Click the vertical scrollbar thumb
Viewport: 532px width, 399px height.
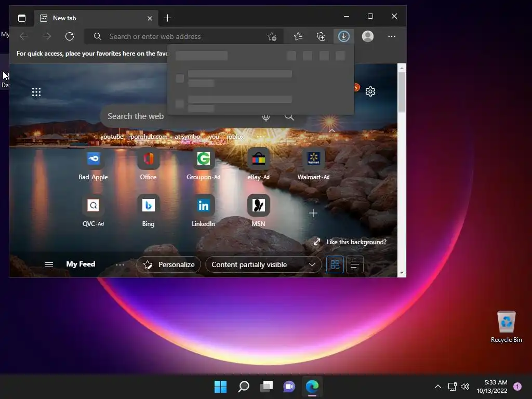(402, 92)
